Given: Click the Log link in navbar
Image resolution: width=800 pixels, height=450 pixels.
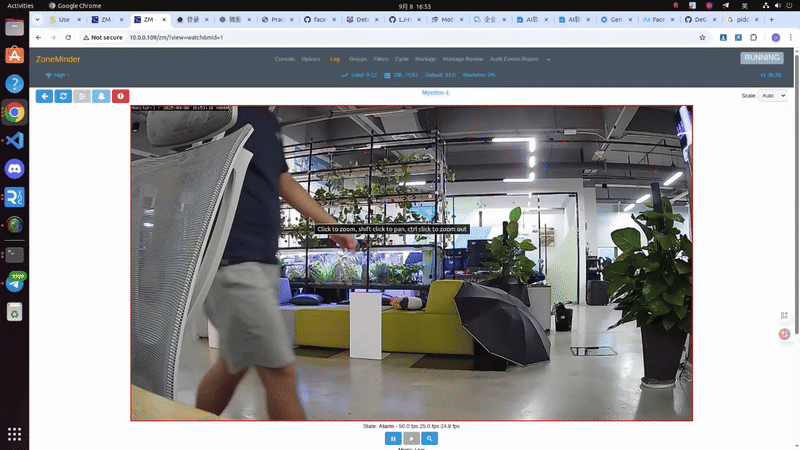Looking at the screenshot, I should pyautogui.click(x=335, y=59).
